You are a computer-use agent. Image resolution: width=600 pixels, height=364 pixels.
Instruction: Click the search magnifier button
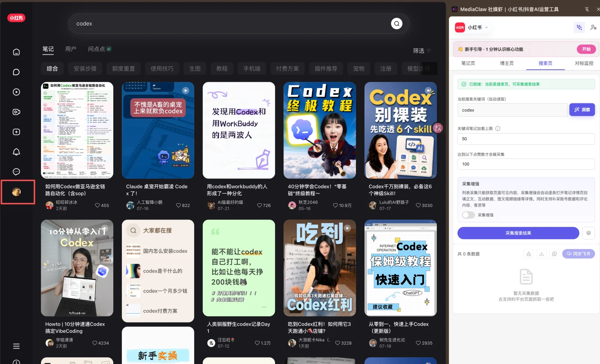(397, 24)
